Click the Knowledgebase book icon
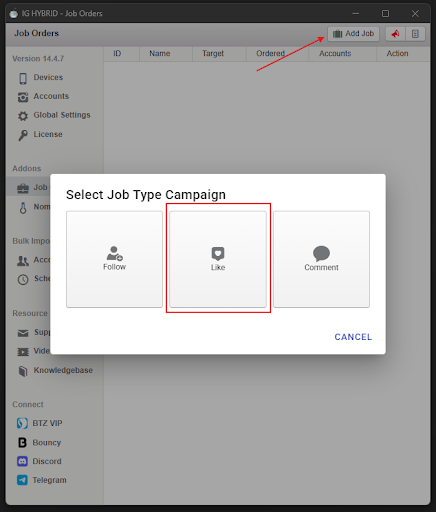This screenshot has width=436, height=512. click(23, 371)
